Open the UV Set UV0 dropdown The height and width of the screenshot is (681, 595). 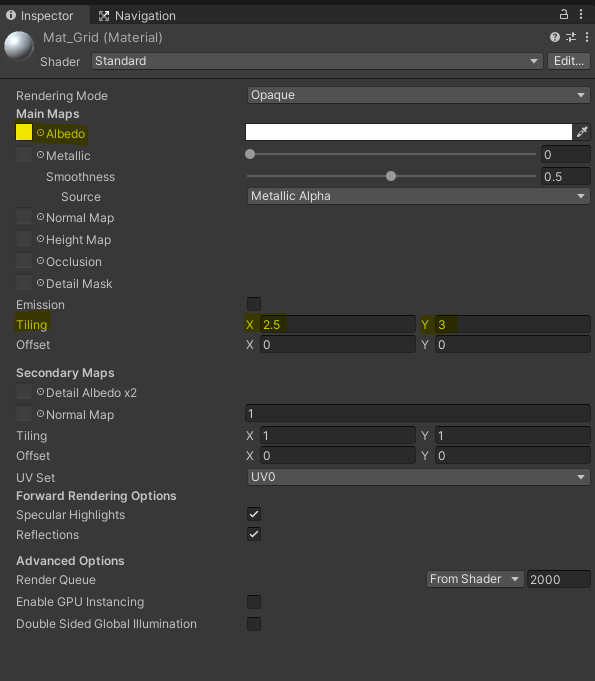(x=418, y=477)
